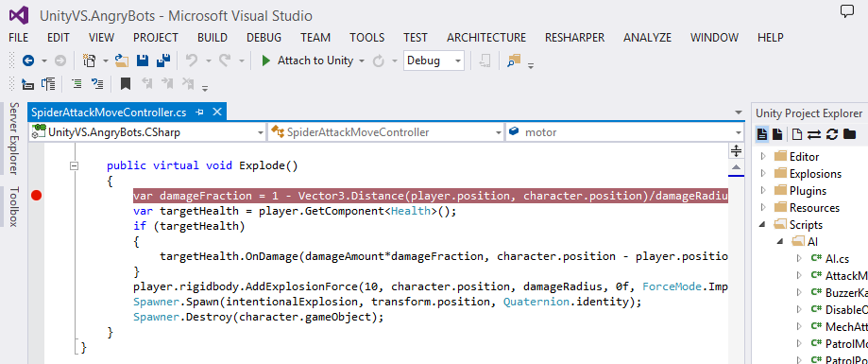Click the Clear Bookmarks icon
This screenshot has width=868, height=364.
pos(188,83)
